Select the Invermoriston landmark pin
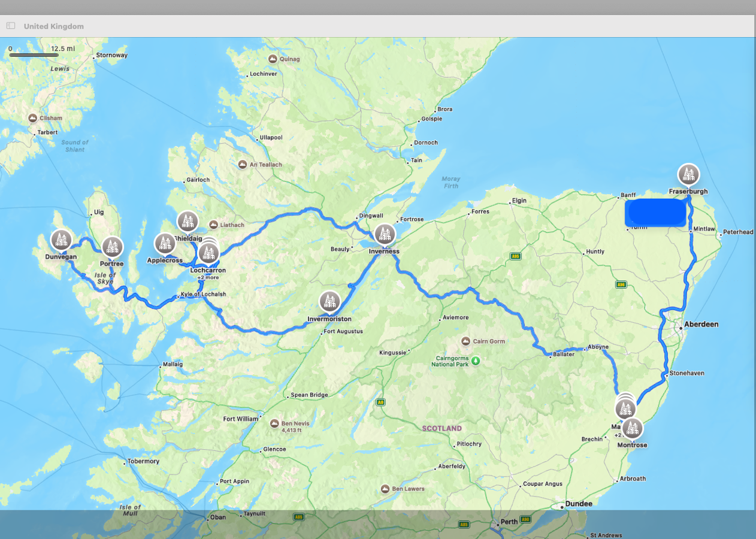 329,302
